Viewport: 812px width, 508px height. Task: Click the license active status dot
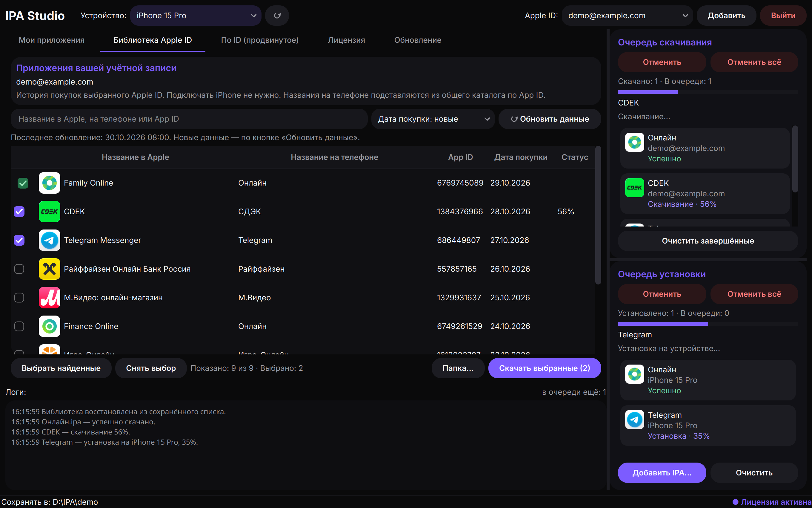click(735, 502)
